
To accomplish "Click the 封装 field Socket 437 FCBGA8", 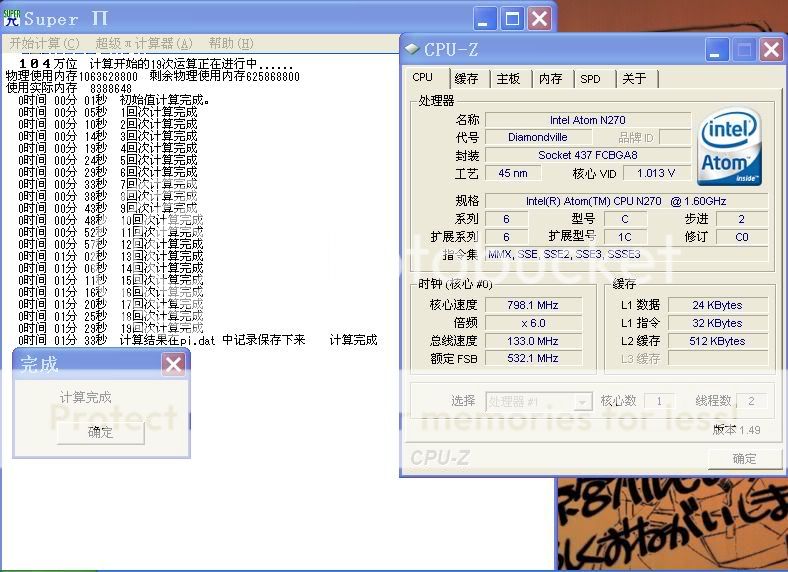I will 587,155.
